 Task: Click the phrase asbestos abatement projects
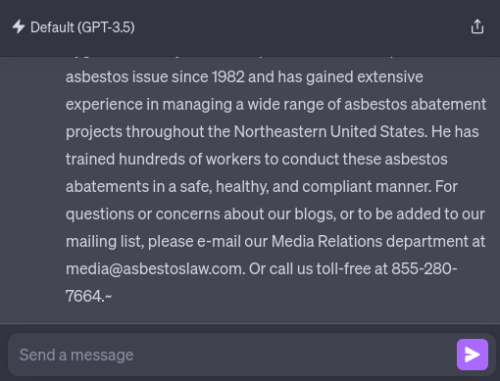point(415,104)
